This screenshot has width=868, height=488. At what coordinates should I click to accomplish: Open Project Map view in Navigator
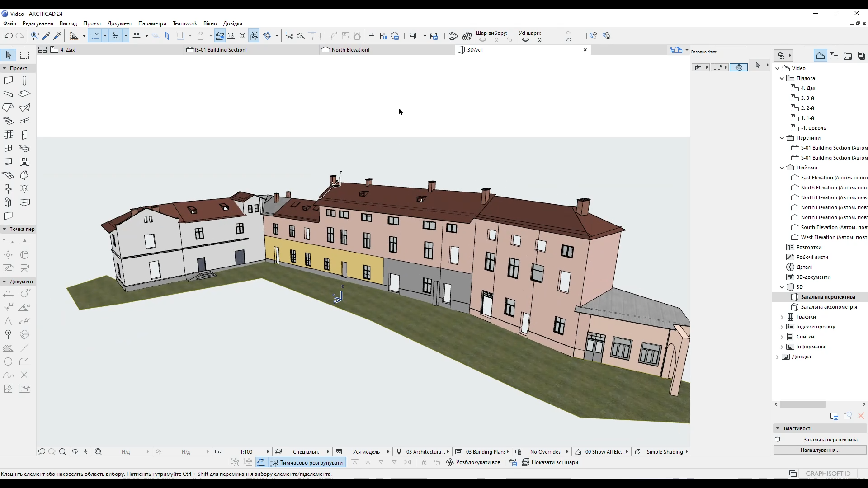click(820, 56)
